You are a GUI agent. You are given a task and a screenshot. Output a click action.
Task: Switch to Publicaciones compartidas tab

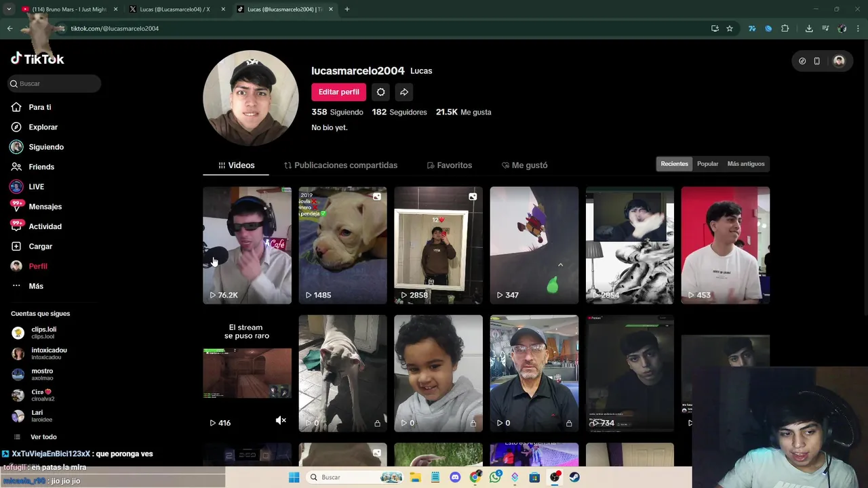point(340,165)
